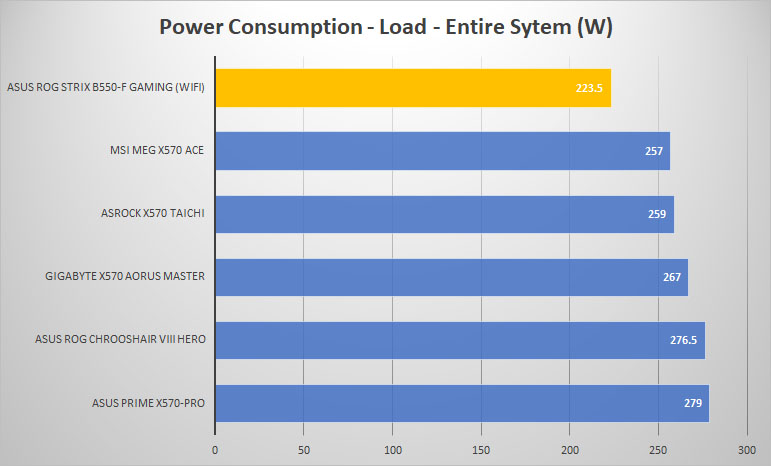771x466 pixels.
Task: Select the yellow ASUS ROG STRIX B550-F bar
Action: 413,88
